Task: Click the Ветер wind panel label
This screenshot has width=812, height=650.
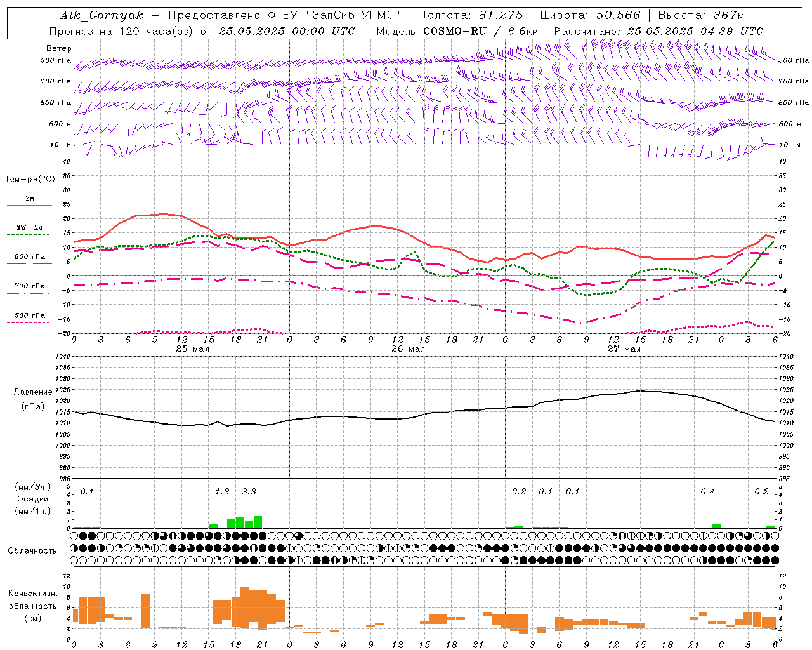Action: coord(59,48)
